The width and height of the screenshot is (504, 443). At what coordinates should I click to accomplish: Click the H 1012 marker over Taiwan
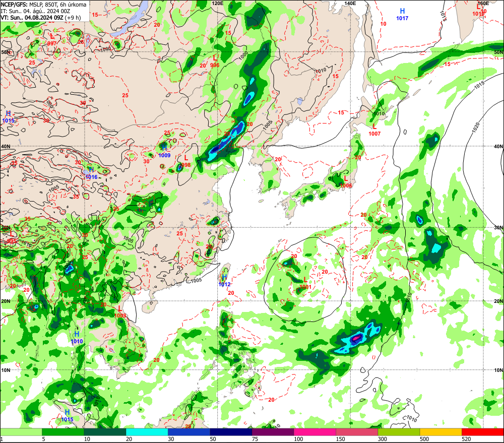(x=224, y=281)
